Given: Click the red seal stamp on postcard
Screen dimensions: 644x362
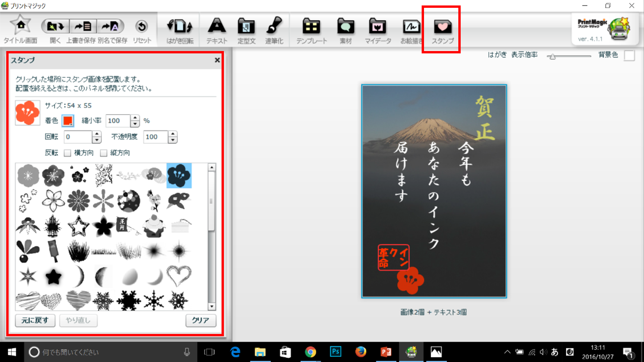Looking at the screenshot, I should coord(394,258).
